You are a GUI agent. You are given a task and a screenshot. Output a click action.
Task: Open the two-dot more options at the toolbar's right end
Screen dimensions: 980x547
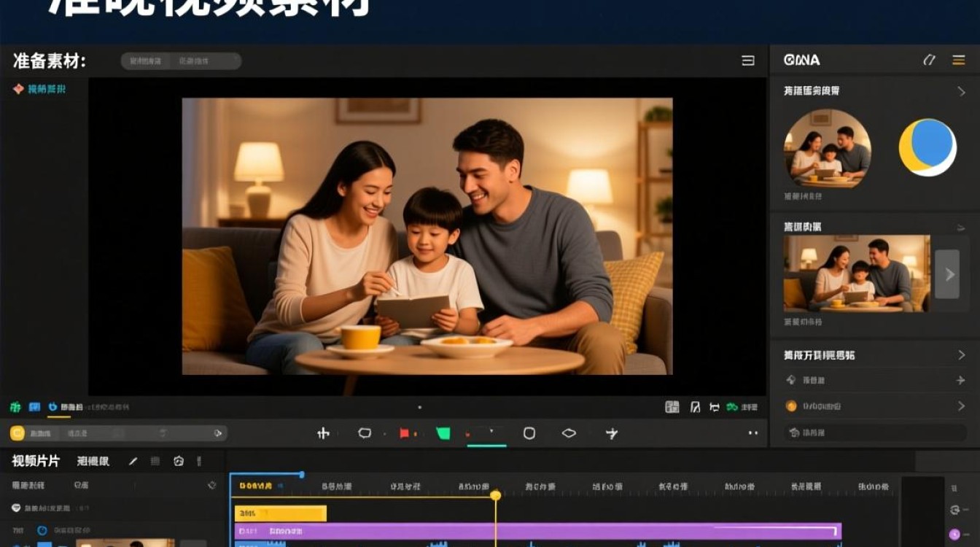coord(753,433)
